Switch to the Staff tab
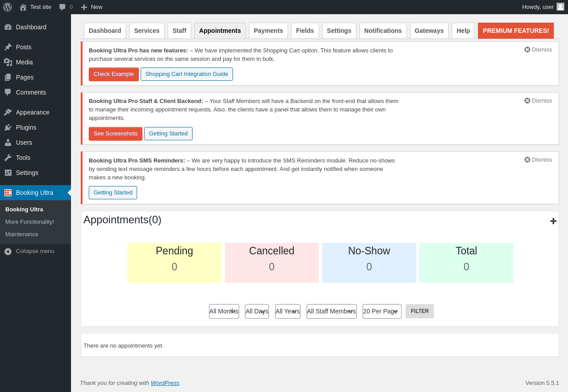This screenshot has height=392, width=568. click(179, 31)
